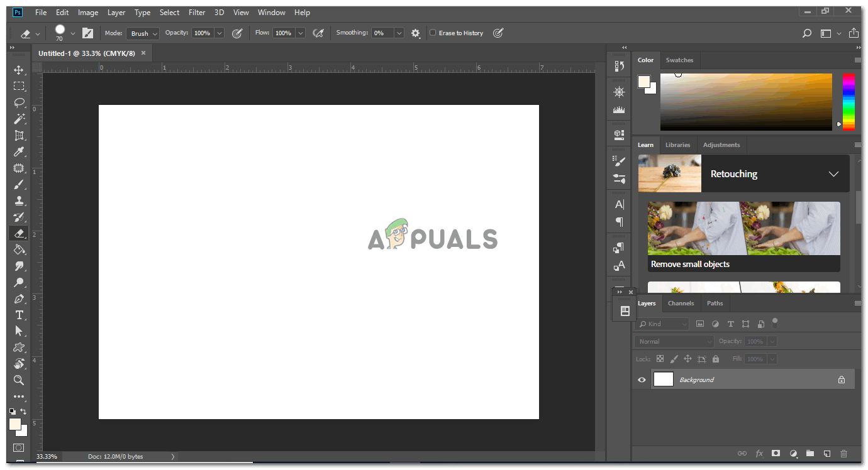Open the eraser Mode dropdown
This screenshot has height=470, width=868.
(142, 33)
